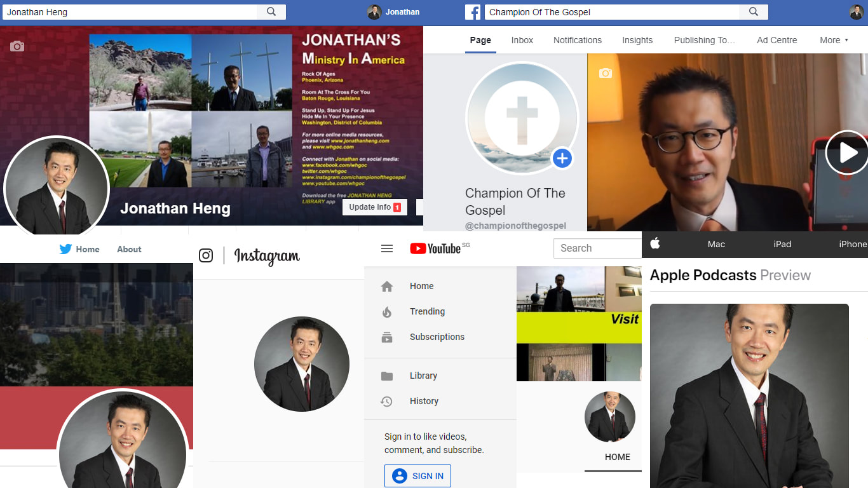The width and height of the screenshot is (868, 488).
Task: Click the Subscriptions label in YouTube sidebar
Action: click(x=437, y=337)
